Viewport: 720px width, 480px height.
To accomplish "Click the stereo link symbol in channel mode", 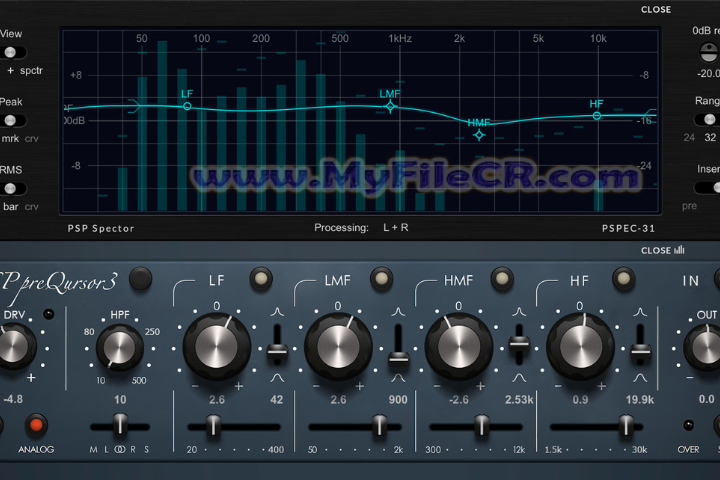I will (119, 450).
